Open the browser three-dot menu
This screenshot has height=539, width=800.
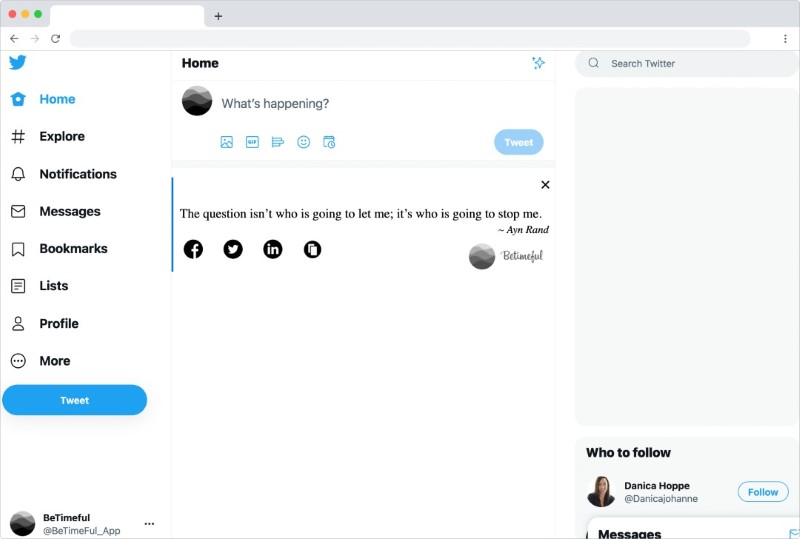[x=785, y=39]
